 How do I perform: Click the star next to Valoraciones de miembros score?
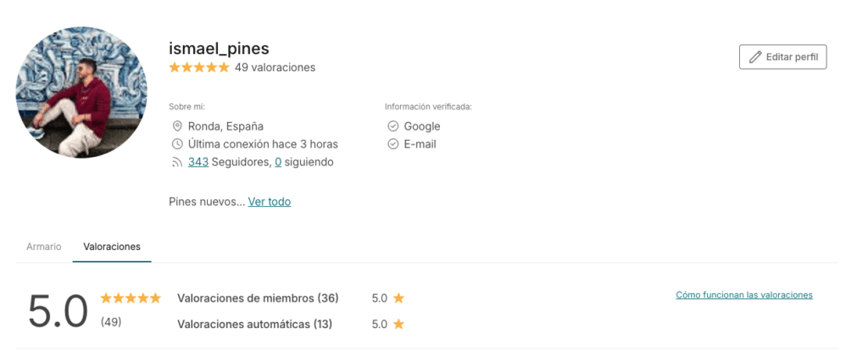point(398,298)
